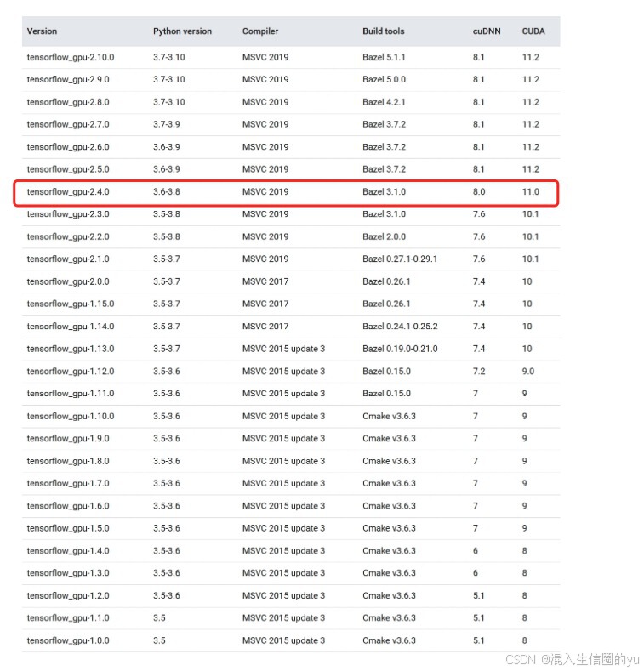The height and width of the screenshot is (671, 644).
Task: Click Bazel 4.2.1 build tools cell
Action: 384,102
